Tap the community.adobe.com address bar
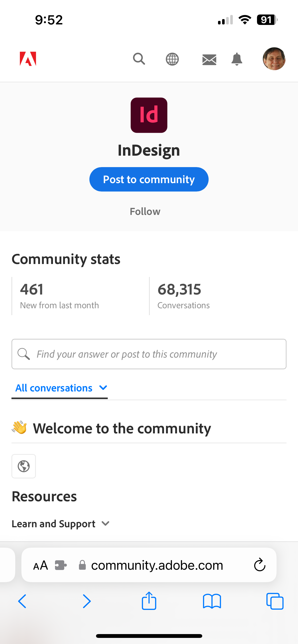This screenshot has width=298, height=644. click(157, 565)
